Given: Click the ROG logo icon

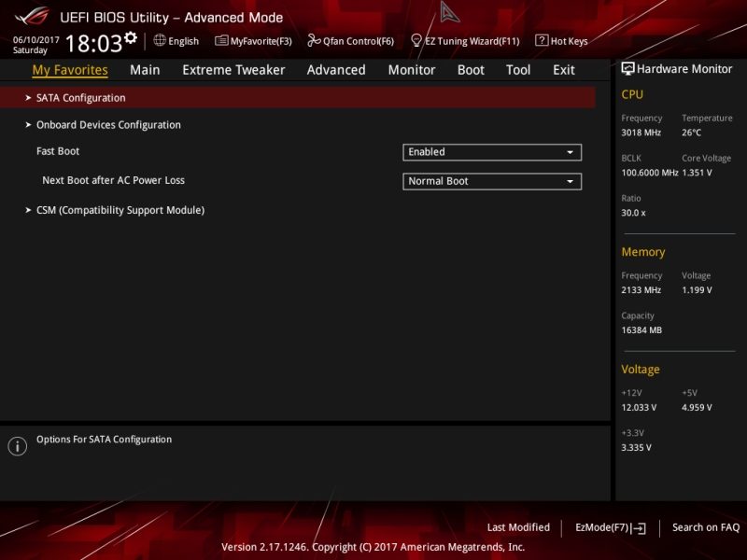Looking at the screenshot, I should tap(32, 17).
